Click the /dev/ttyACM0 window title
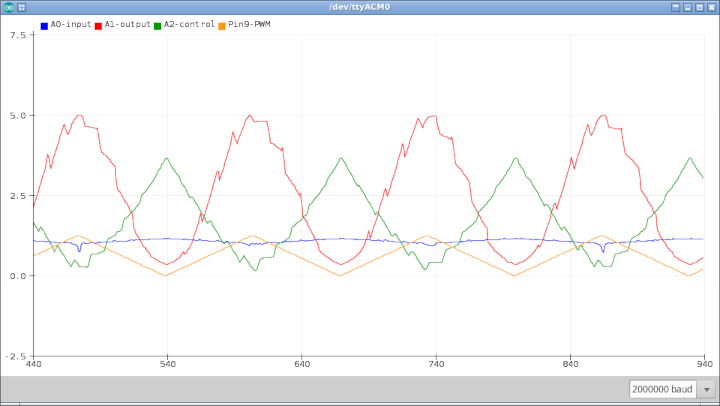This screenshot has width=720, height=406. (x=360, y=7)
